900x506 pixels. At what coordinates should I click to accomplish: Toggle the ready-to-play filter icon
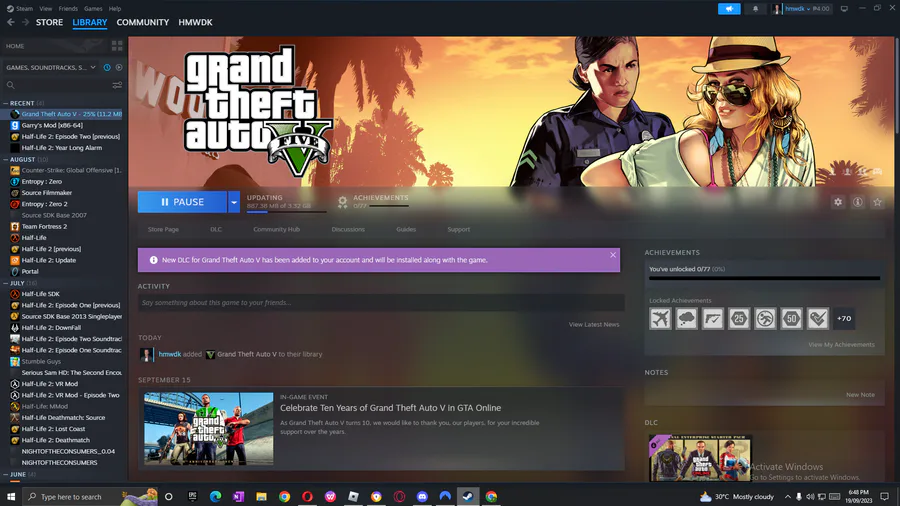[x=119, y=68]
